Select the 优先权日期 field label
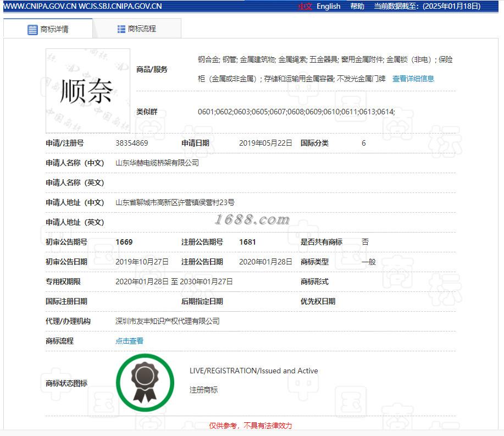Image resolution: width=504 pixels, height=436 pixels. [318, 301]
